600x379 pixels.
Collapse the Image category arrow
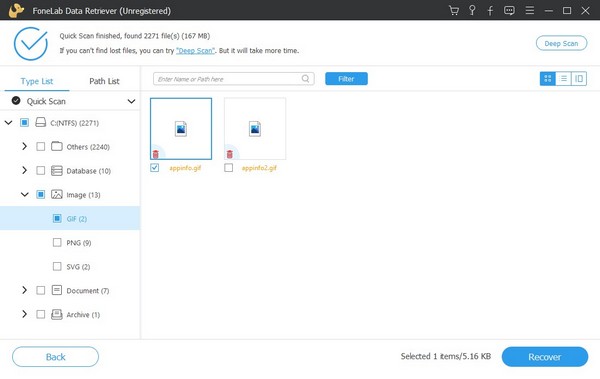click(24, 194)
